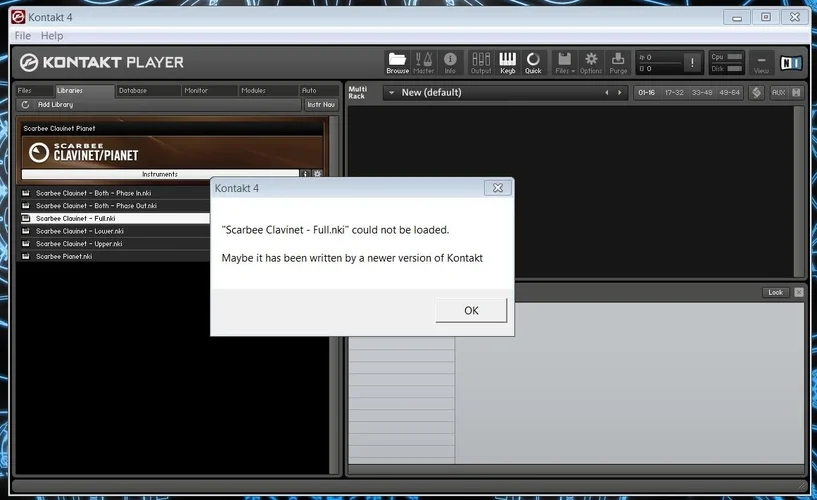The height and width of the screenshot is (500, 817).
Task: Click the View minimize icon
Action: pos(761,62)
